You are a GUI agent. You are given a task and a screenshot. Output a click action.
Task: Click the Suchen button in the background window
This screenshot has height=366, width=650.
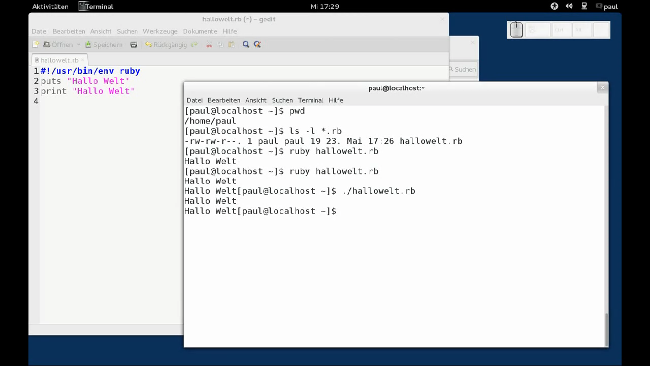463,69
